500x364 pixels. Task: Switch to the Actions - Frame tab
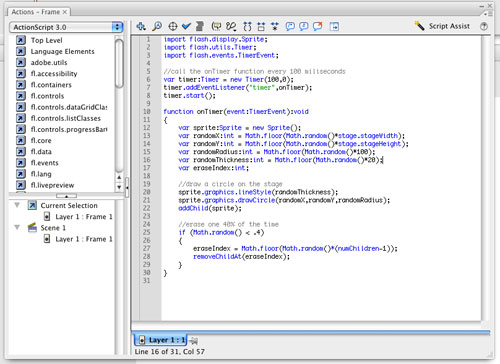coord(36,12)
